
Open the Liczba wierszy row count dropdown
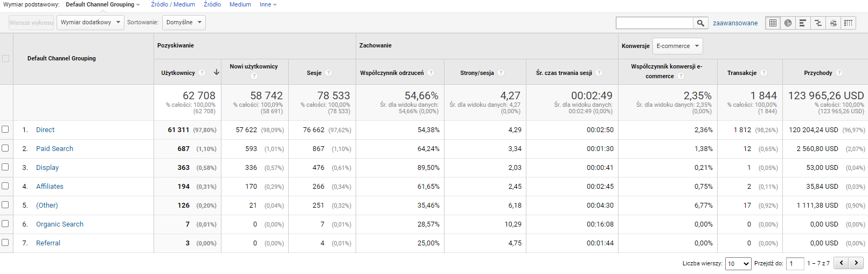click(x=738, y=264)
